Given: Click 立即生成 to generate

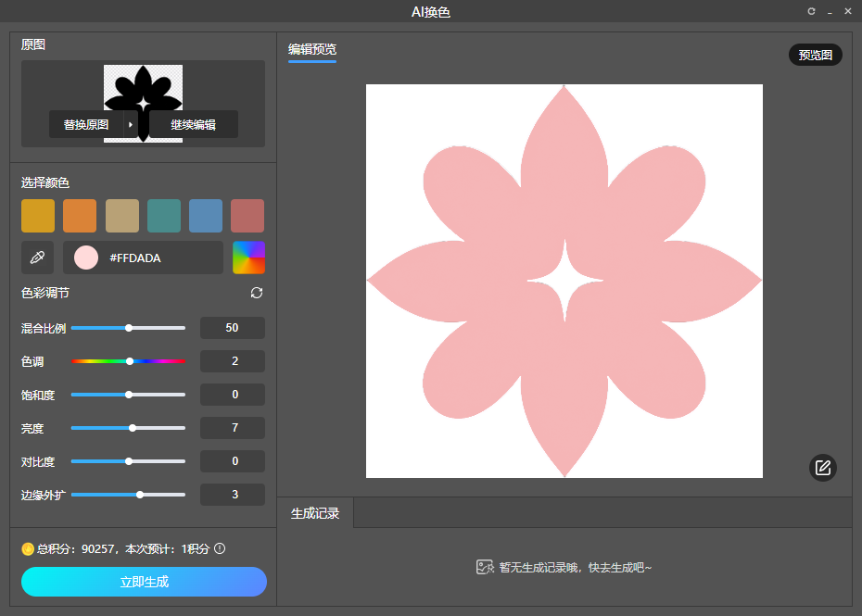Looking at the screenshot, I should [x=144, y=582].
